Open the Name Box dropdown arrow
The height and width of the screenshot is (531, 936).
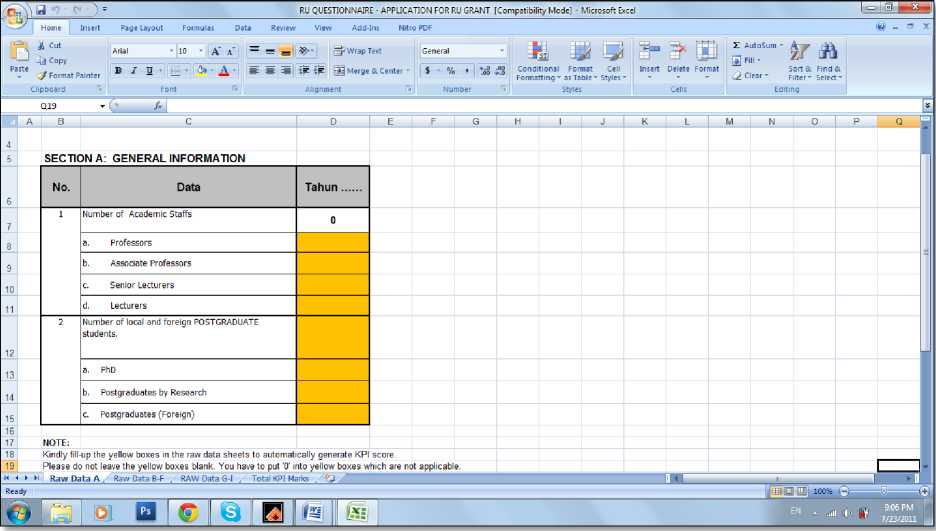102,106
